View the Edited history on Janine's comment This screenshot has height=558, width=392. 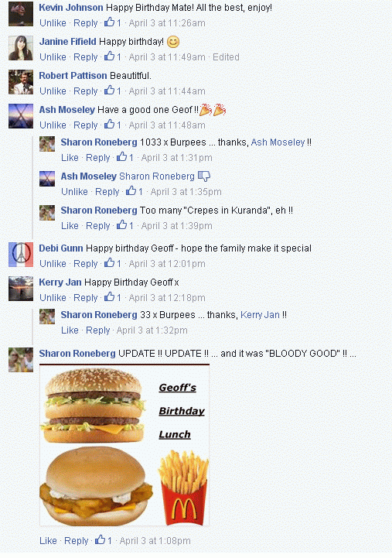[226, 57]
